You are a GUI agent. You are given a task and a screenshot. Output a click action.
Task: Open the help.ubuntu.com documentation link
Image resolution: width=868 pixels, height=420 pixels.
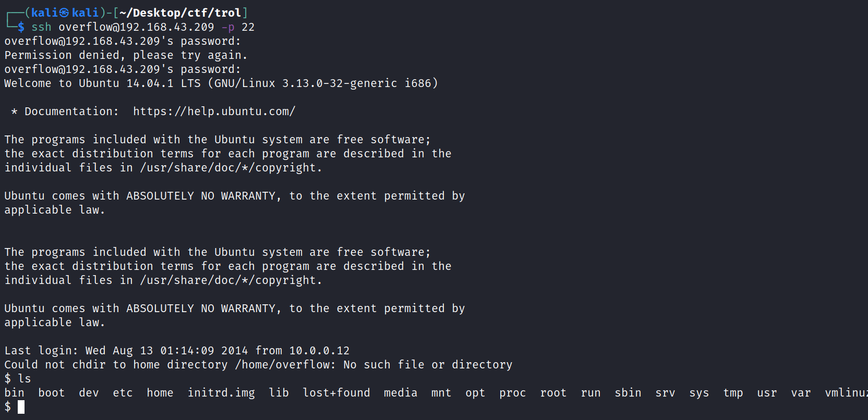click(x=214, y=112)
